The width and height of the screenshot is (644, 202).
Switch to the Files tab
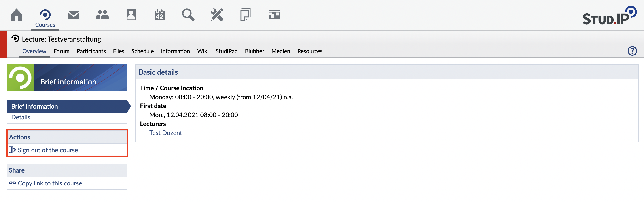coord(118,51)
